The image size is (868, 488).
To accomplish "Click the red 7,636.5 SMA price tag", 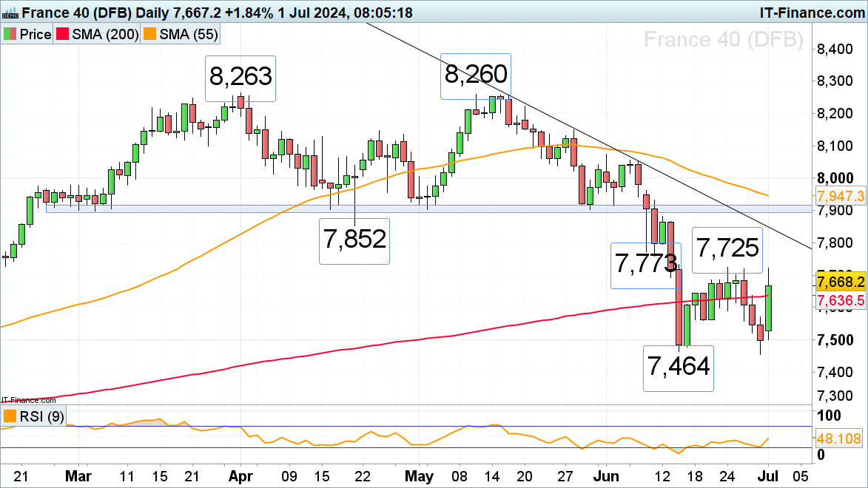I will pyautogui.click(x=840, y=300).
